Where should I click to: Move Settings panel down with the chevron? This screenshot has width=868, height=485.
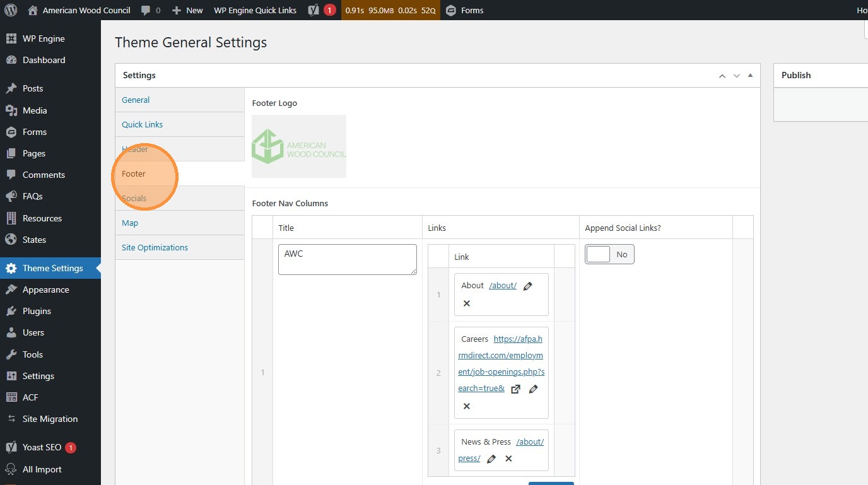pyautogui.click(x=736, y=76)
